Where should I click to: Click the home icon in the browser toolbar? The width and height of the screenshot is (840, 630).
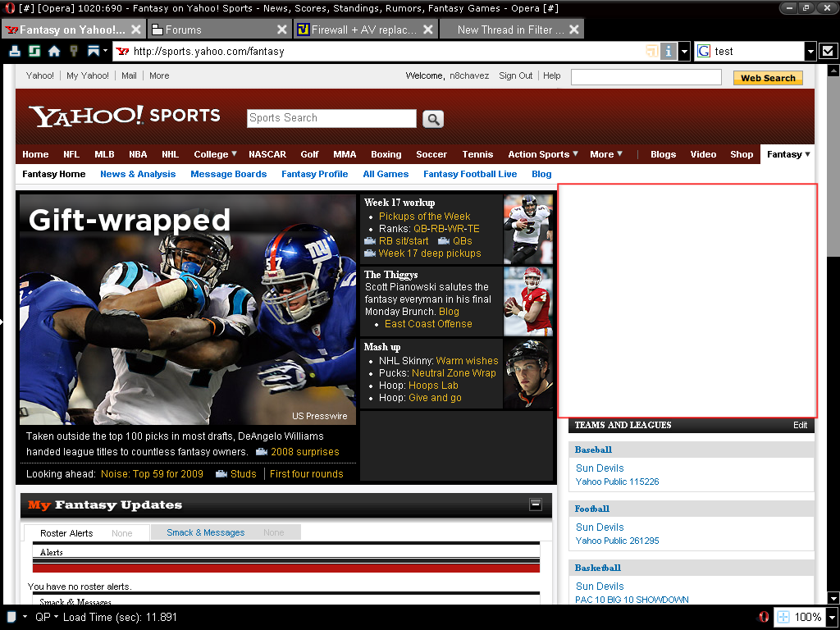[54, 51]
